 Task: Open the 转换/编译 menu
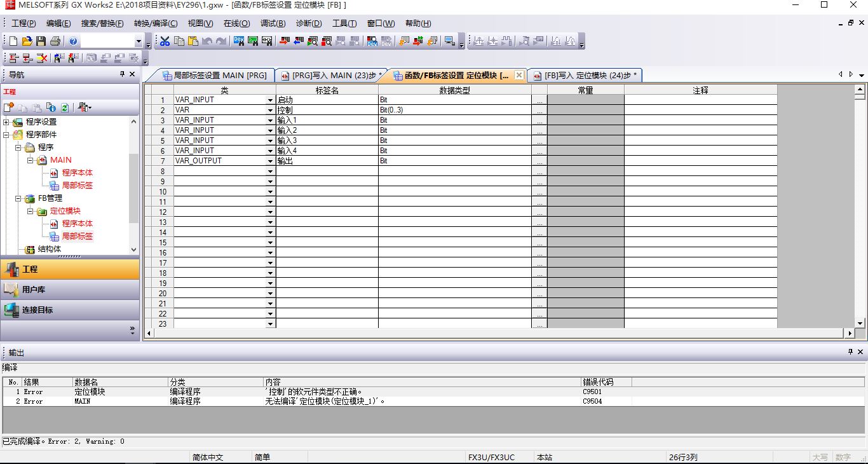tap(155, 24)
